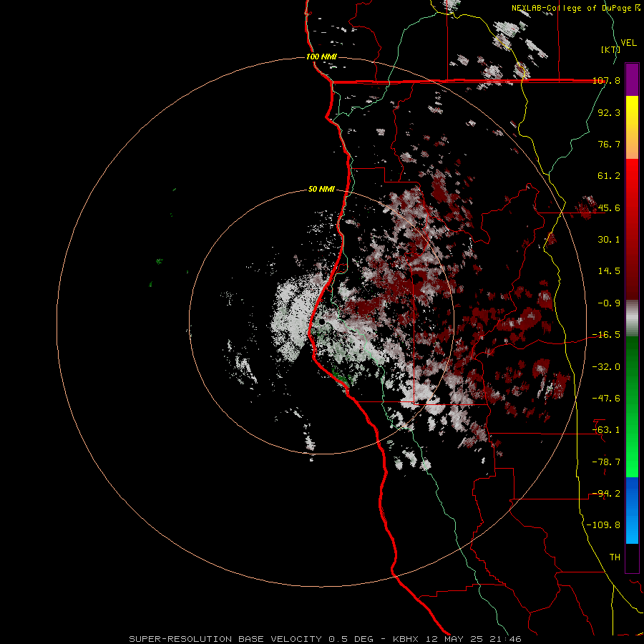644x644 pixels.
Task: Click the 76.7 velocity scale value
Action: click(609, 144)
